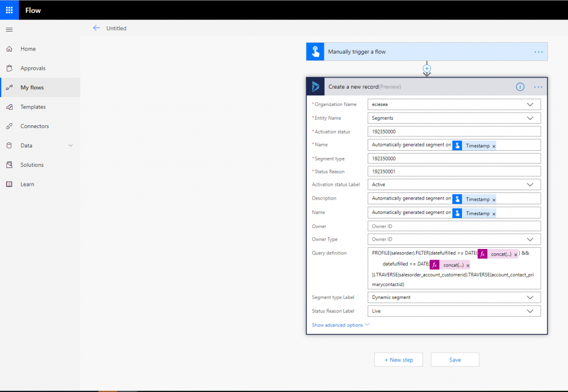568x392 pixels.
Task: Collapse the Data section in the sidebar
Action: [70, 145]
